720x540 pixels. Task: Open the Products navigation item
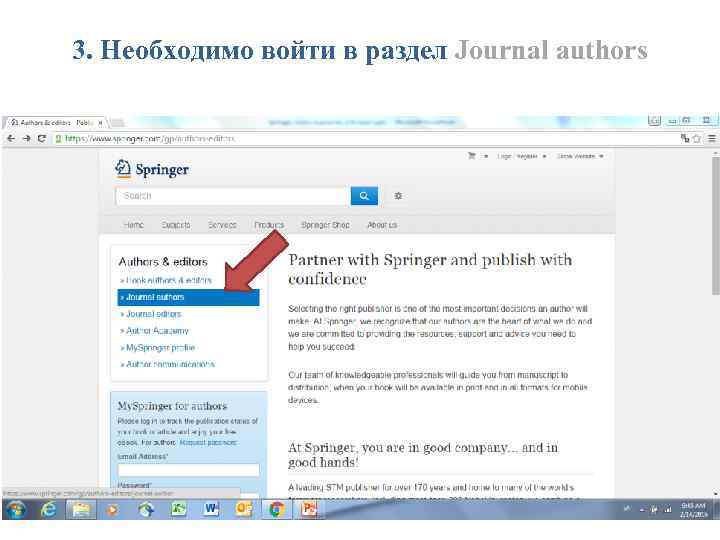coord(269,225)
